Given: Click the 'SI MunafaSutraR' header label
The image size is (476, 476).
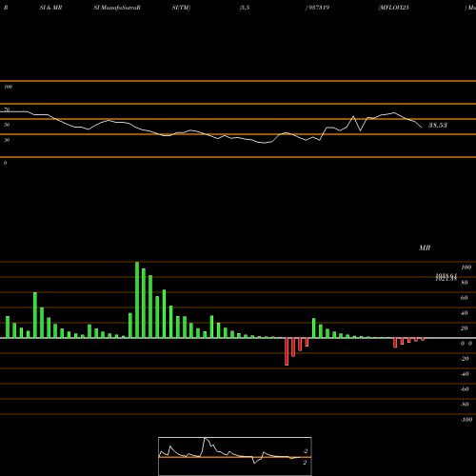Looking at the screenshot, I should click(x=117, y=8).
